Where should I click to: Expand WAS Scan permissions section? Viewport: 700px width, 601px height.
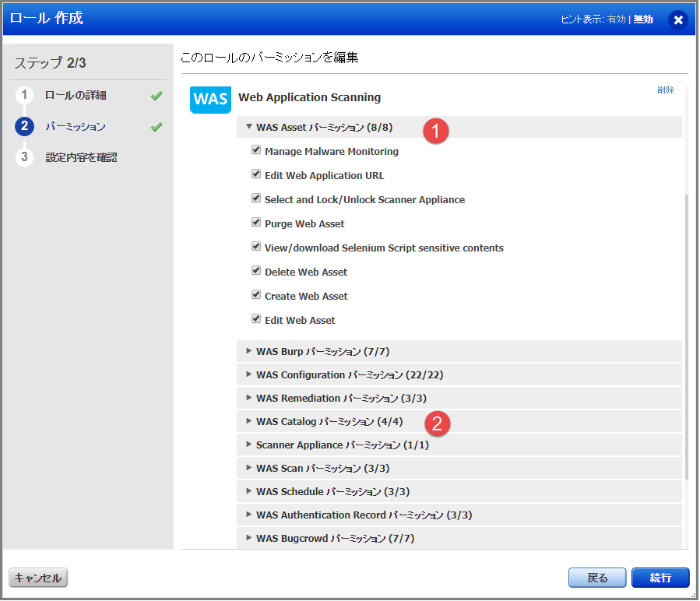pos(249,468)
